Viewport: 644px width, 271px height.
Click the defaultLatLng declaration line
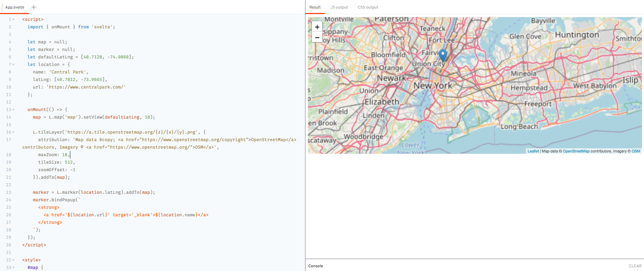point(81,57)
